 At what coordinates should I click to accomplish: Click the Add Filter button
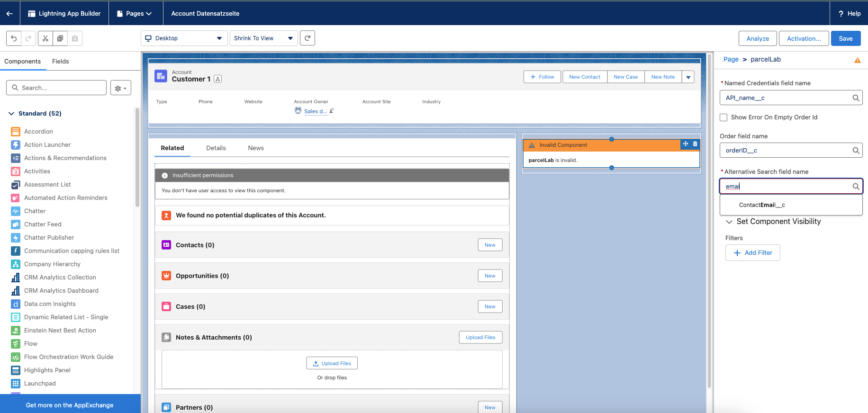(752, 253)
